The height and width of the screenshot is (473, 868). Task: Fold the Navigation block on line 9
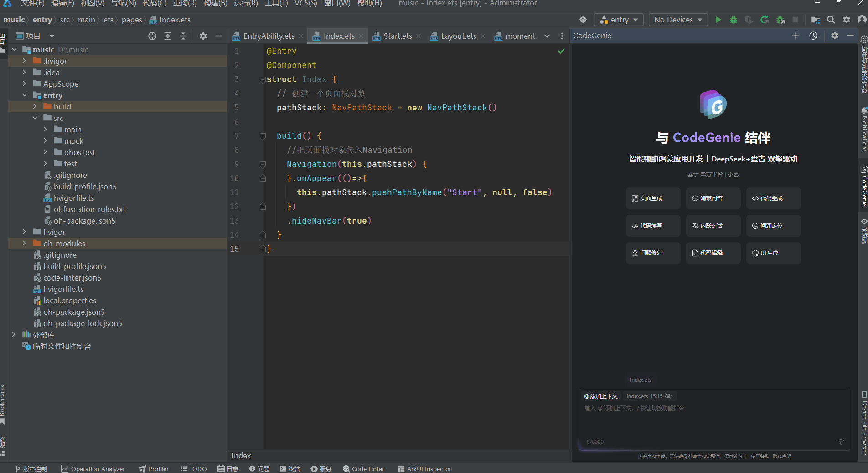[x=263, y=164]
